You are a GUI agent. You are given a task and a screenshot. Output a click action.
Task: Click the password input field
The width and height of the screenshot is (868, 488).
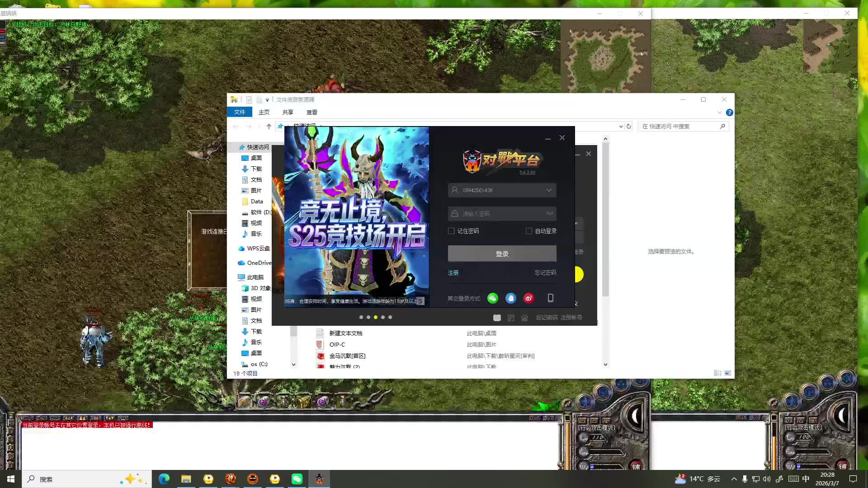pos(497,214)
